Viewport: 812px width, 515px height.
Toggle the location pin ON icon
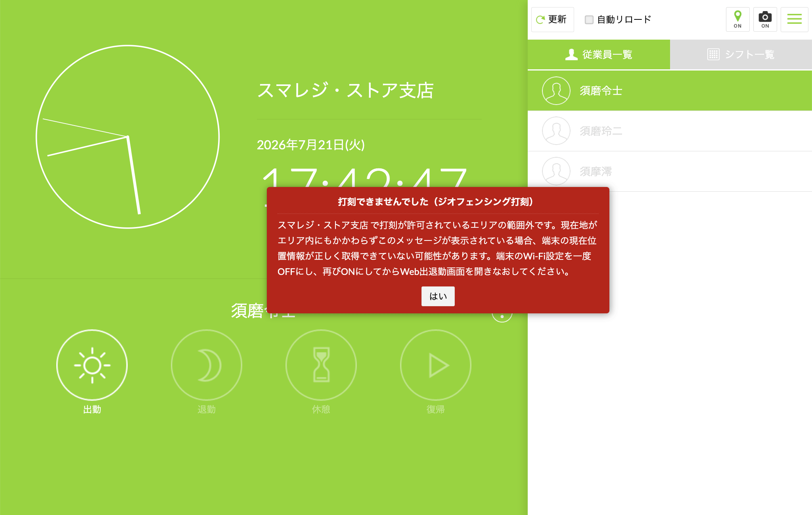pyautogui.click(x=737, y=19)
